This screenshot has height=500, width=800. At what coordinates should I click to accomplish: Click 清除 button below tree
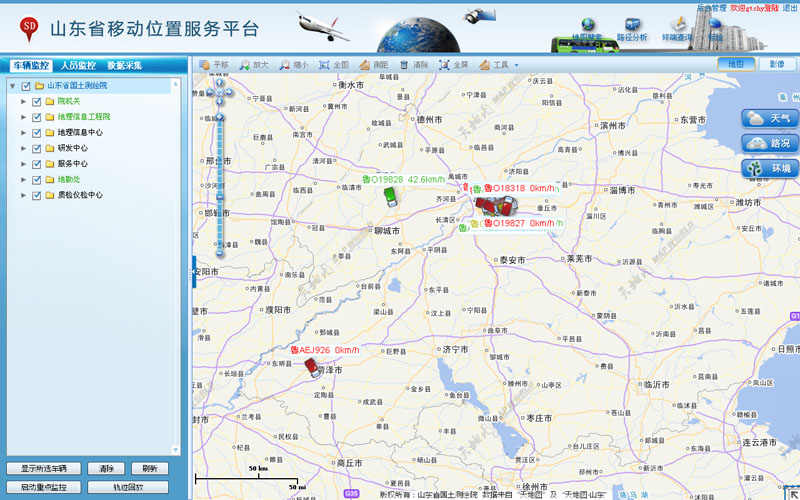point(106,468)
